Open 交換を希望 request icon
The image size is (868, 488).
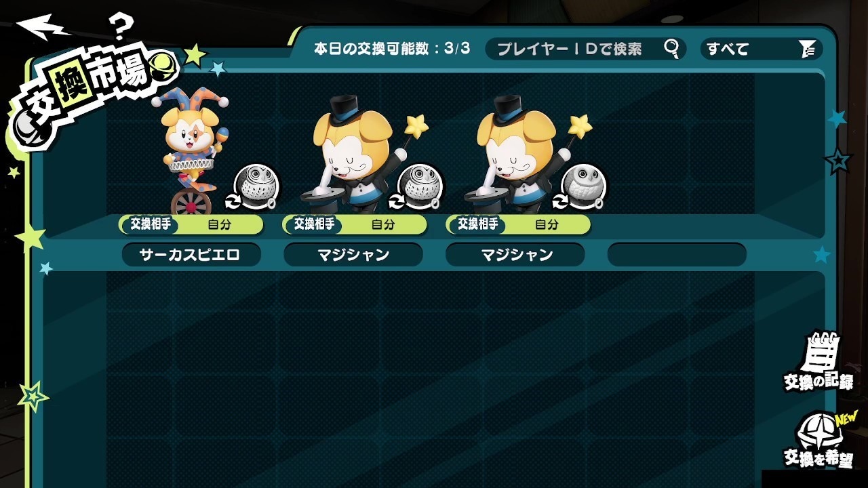(x=819, y=441)
